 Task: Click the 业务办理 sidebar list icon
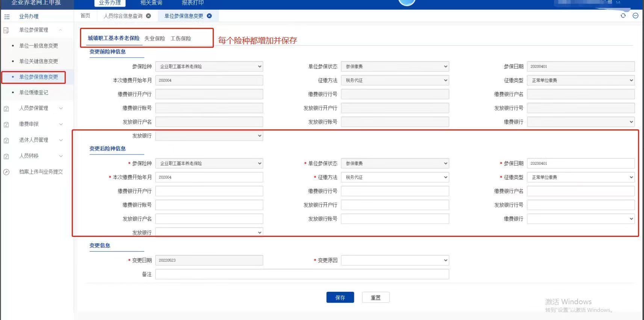7,17
